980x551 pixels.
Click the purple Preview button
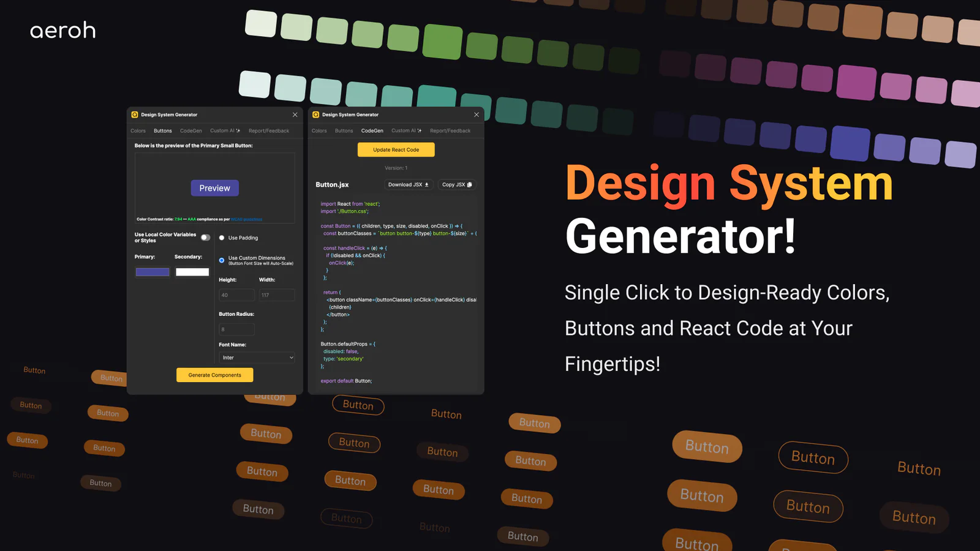point(215,188)
